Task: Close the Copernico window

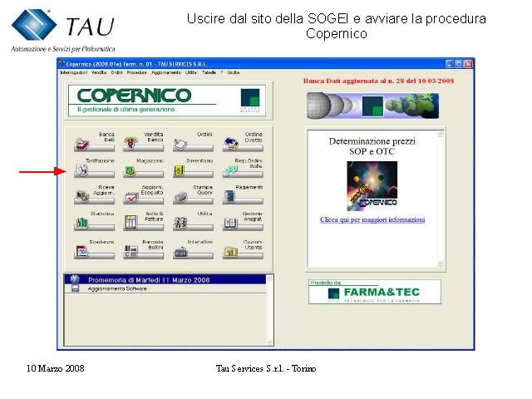Action: pos(468,64)
